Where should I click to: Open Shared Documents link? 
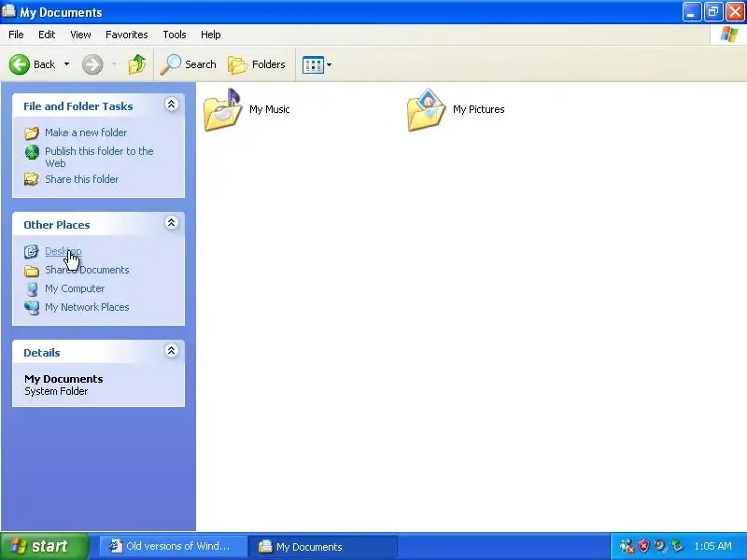point(87,270)
